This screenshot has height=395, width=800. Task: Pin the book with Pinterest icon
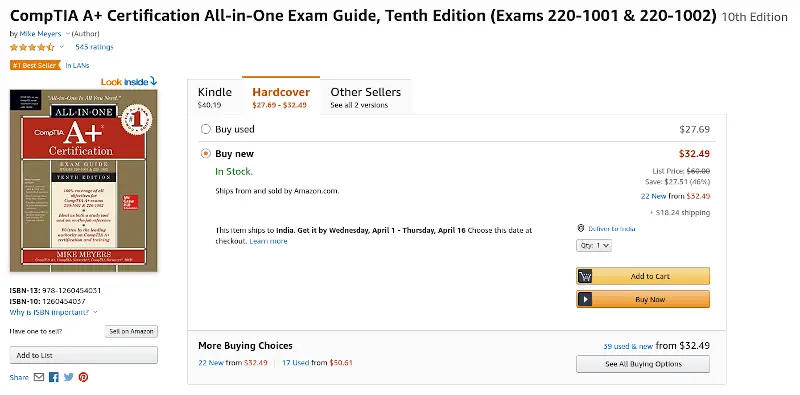(x=83, y=377)
